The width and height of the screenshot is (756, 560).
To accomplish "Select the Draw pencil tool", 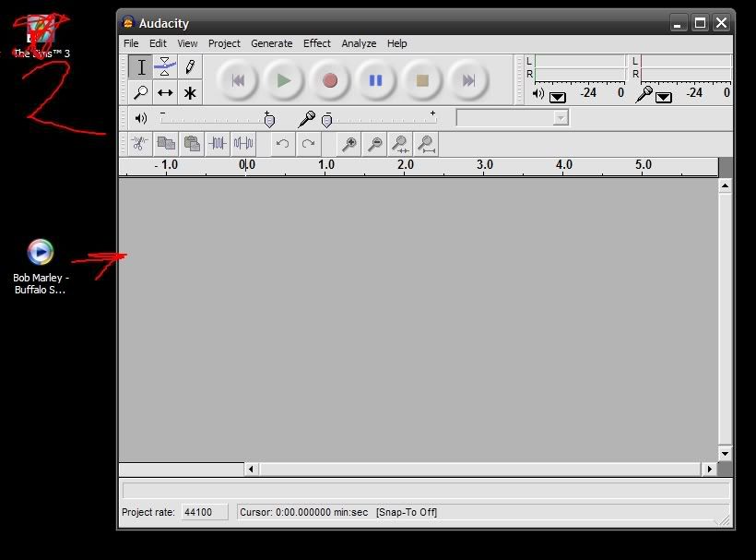I will (190, 67).
